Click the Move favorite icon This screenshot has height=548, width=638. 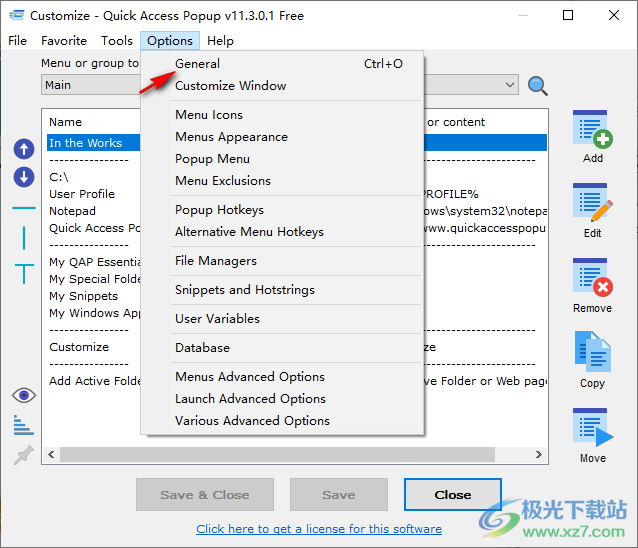[592, 428]
